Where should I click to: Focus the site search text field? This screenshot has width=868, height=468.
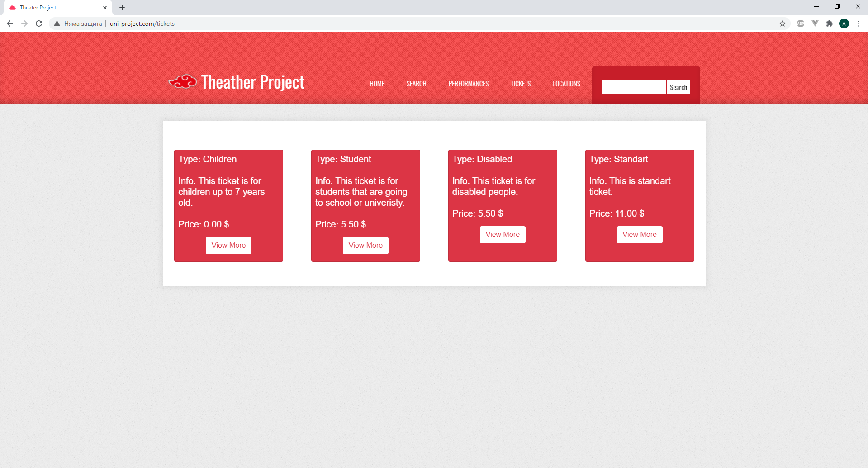click(634, 87)
